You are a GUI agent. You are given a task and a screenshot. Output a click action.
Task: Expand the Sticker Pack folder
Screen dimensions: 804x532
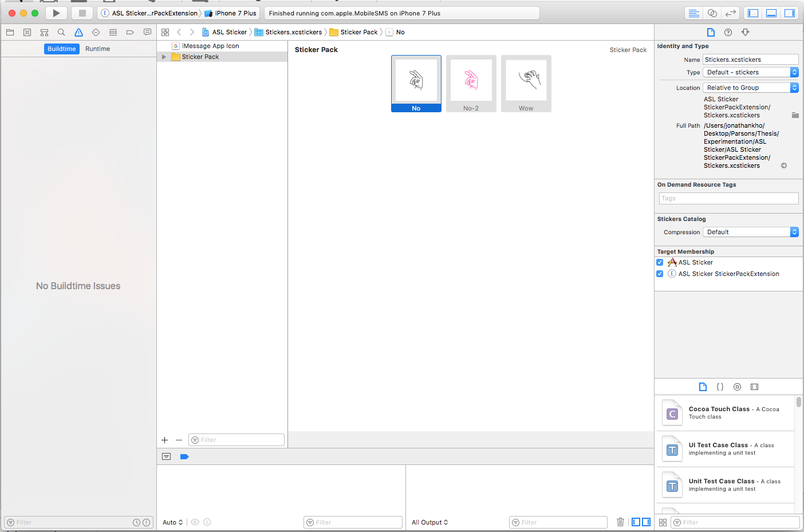click(164, 57)
